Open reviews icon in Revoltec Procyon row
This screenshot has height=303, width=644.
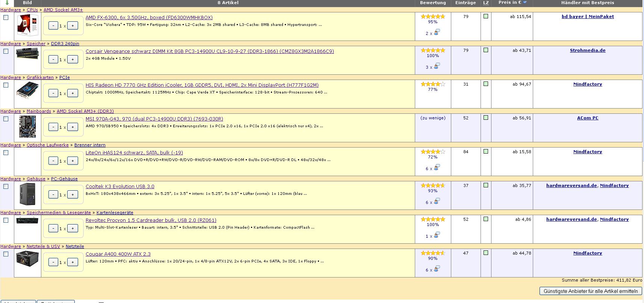(437, 235)
